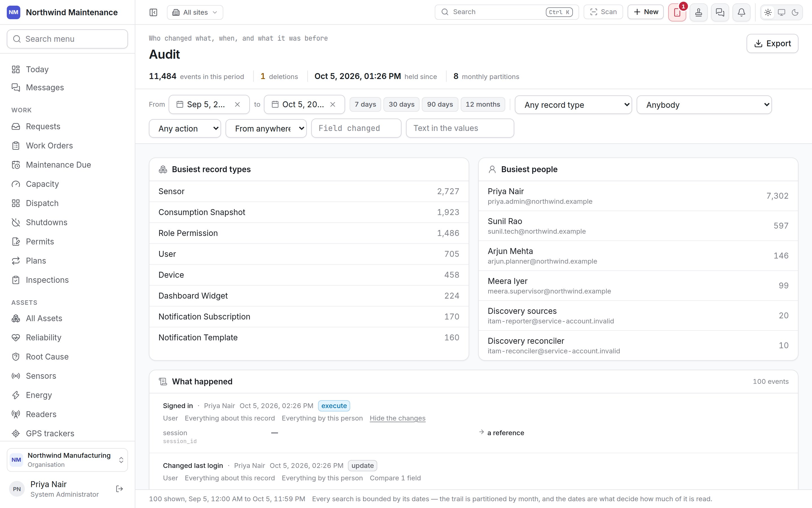Focus the Field changed input
The image size is (812, 508).
[x=356, y=128]
